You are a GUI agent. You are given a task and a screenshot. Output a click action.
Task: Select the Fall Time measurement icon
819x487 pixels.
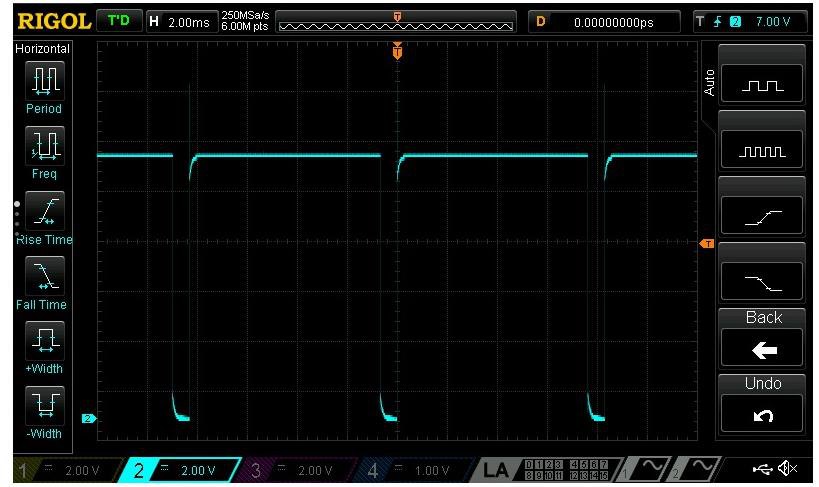click(x=45, y=276)
